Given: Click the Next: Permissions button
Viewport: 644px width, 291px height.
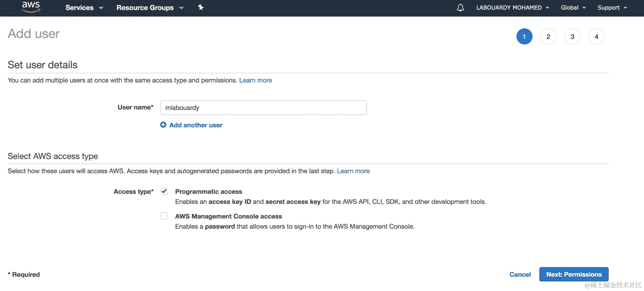Looking at the screenshot, I should click(574, 274).
